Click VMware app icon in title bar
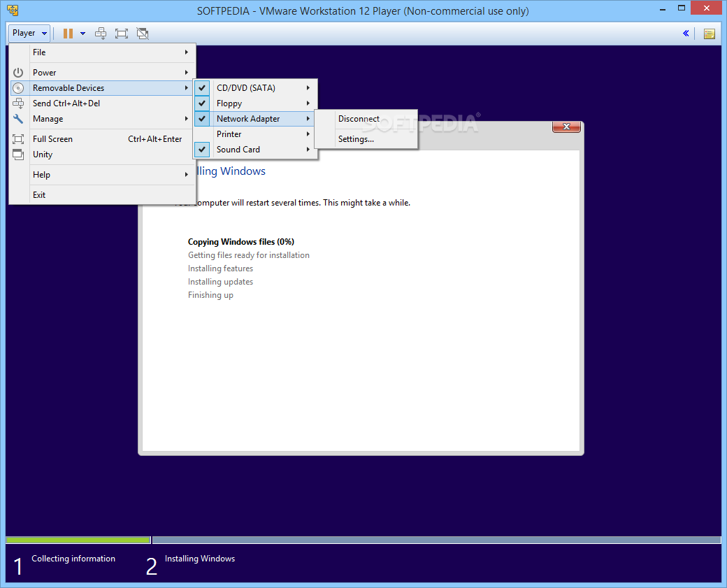727x588 pixels. 13,10
